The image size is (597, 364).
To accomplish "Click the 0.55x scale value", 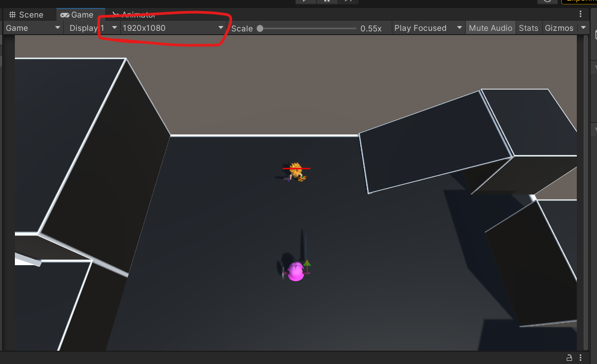I will click(371, 29).
